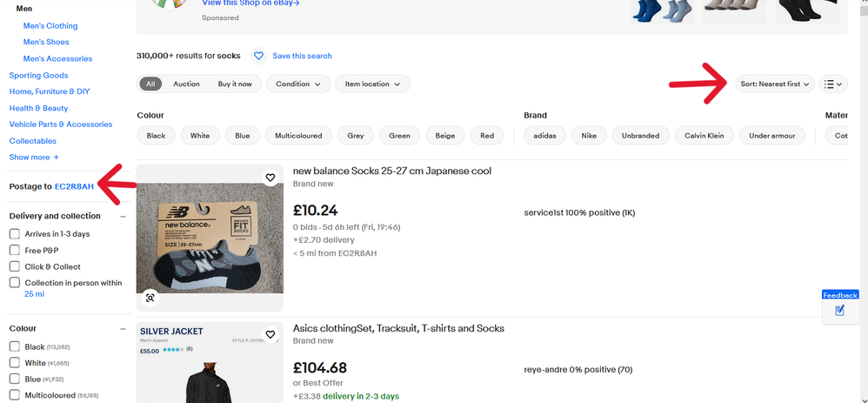Select the Black colour filter chip
Screen dimensions: 868x403
tap(156, 136)
